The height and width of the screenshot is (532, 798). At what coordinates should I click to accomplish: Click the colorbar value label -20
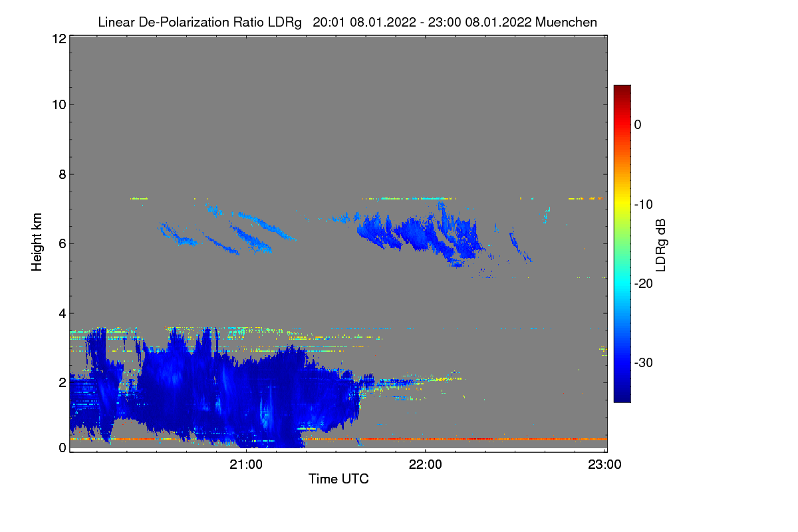tap(644, 284)
